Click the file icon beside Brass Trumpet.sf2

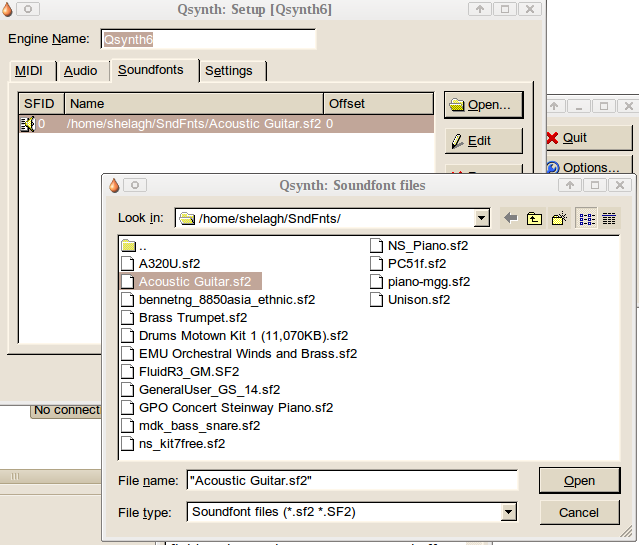tap(128, 318)
